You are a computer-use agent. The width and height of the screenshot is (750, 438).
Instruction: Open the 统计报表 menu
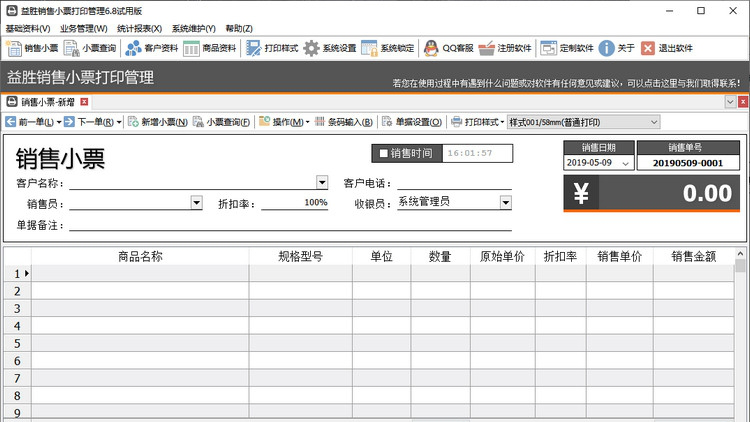point(139,29)
